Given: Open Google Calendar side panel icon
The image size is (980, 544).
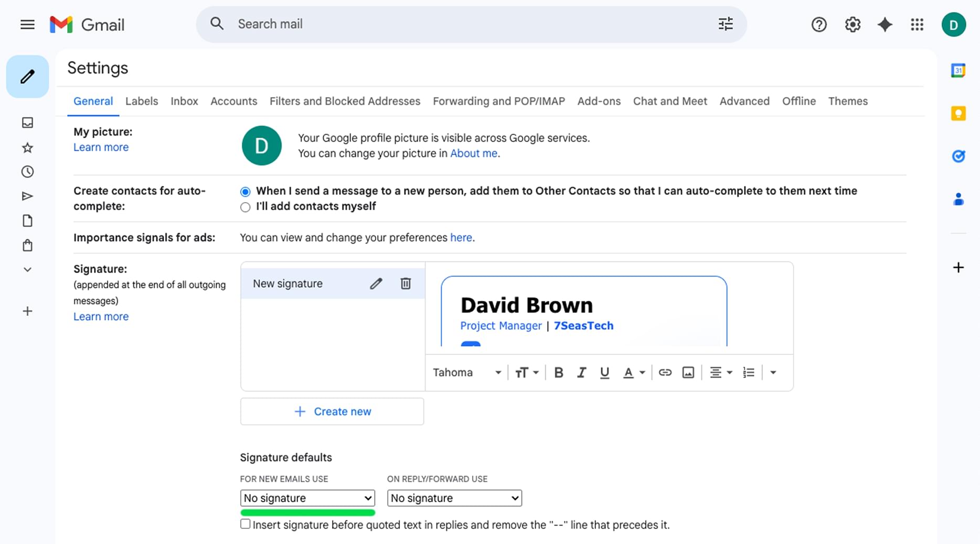Looking at the screenshot, I should 958,70.
